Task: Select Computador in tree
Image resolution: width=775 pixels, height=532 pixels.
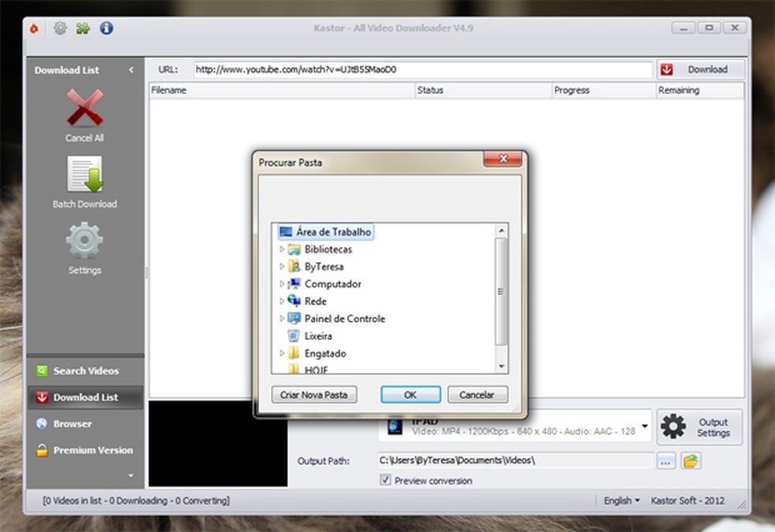Action: pos(332,284)
